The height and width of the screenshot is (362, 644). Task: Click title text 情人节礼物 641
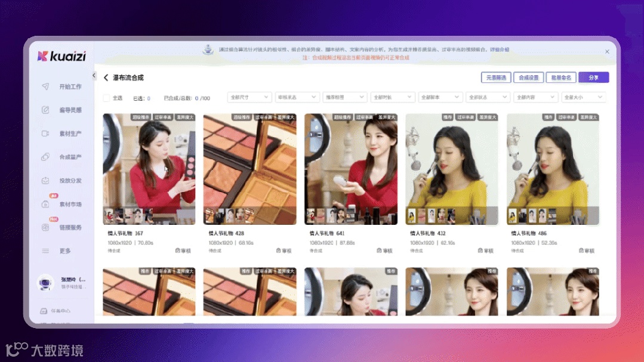tap(327, 233)
